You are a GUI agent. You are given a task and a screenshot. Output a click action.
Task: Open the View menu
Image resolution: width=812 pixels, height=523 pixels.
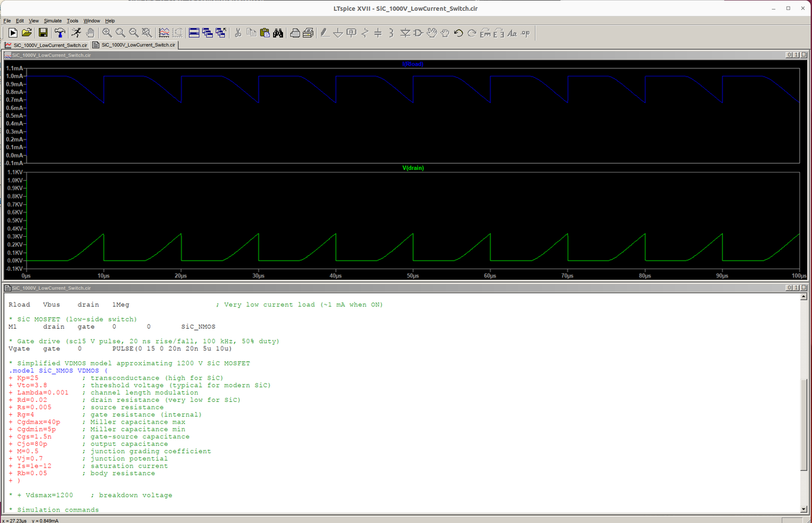[34, 21]
